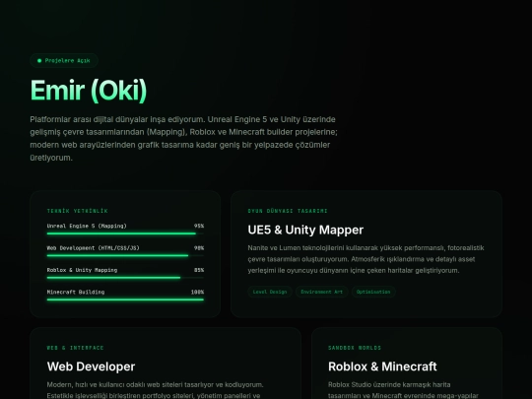Viewport: 532px width, 399px height.
Task: Open the UE5 & Unity Mapper card title
Action: click(305, 230)
